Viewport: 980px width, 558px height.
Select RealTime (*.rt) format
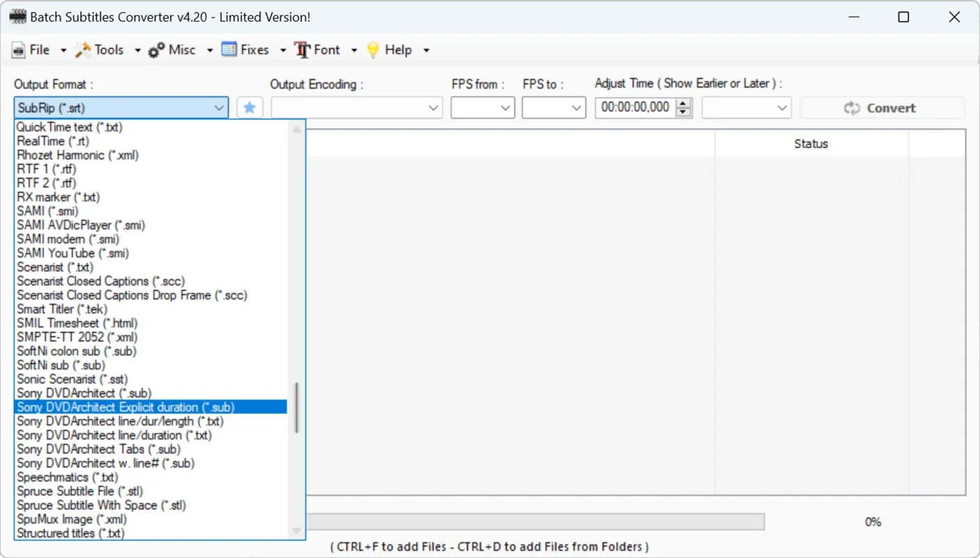[151, 141]
